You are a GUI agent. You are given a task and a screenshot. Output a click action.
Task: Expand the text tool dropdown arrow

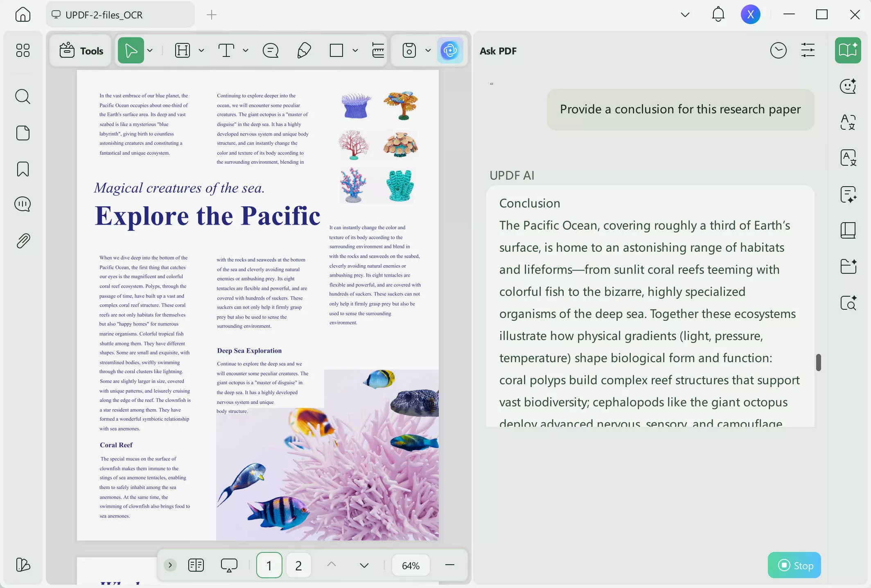pyautogui.click(x=246, y=51)
